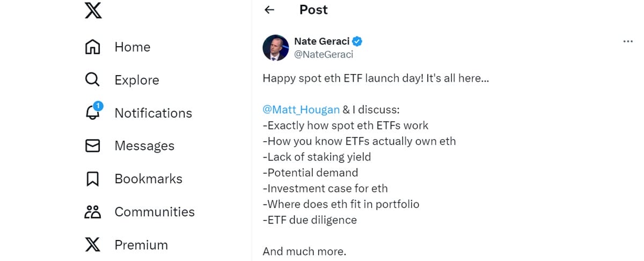Viewport: 644px width, 261px height.
Task: Click the Explore magnifying glass icon
Action: click(x=93, y=80)
